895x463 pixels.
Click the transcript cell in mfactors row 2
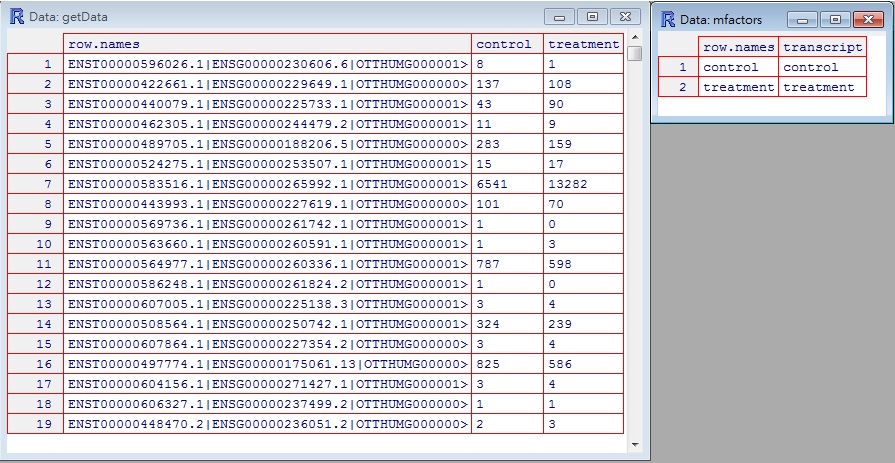(x=822, y=87)
